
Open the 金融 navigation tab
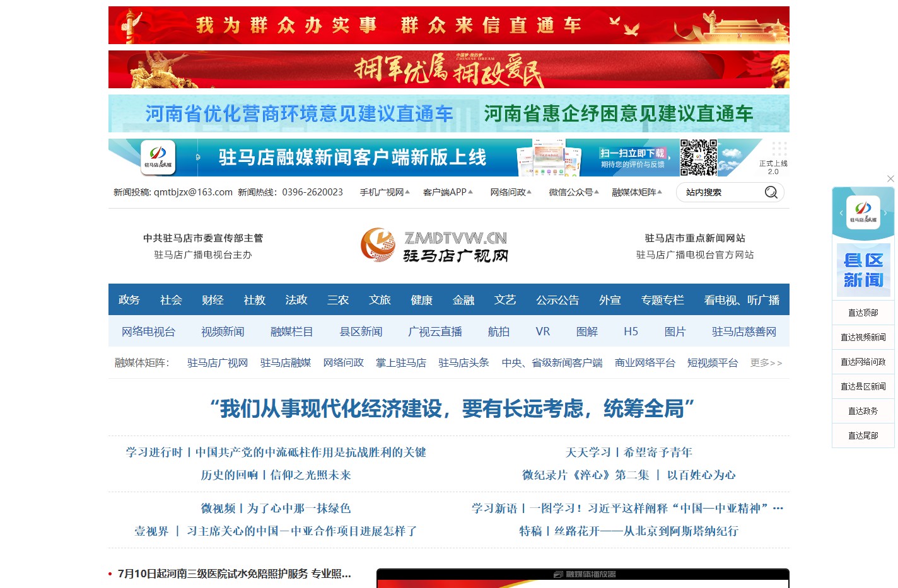464,300
